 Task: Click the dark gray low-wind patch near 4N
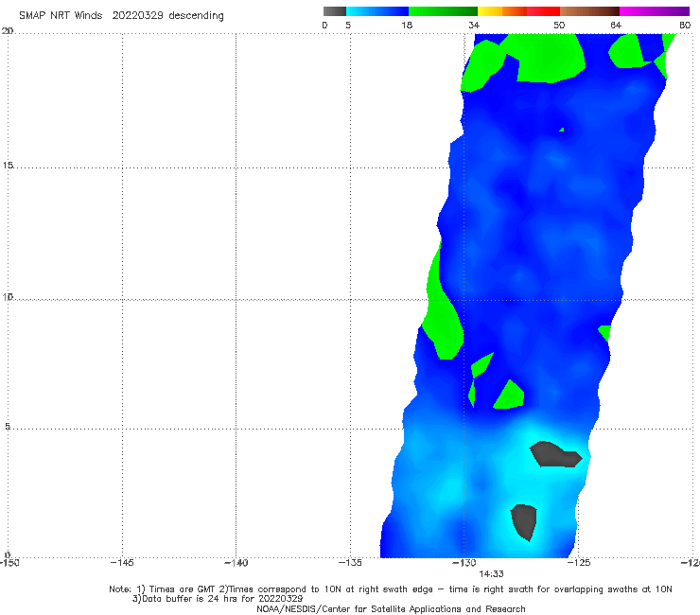(555, 454)
